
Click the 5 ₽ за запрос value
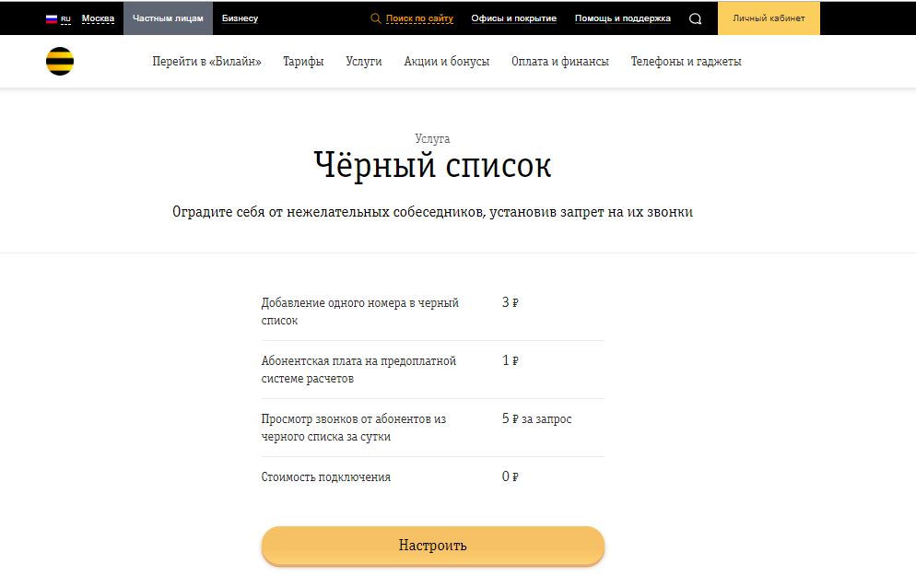tap(537, 418)
